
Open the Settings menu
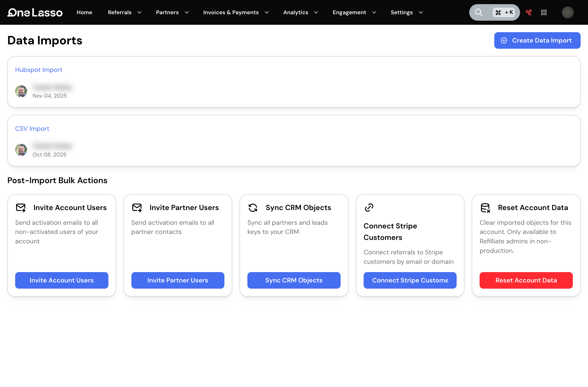coord(401,12)
